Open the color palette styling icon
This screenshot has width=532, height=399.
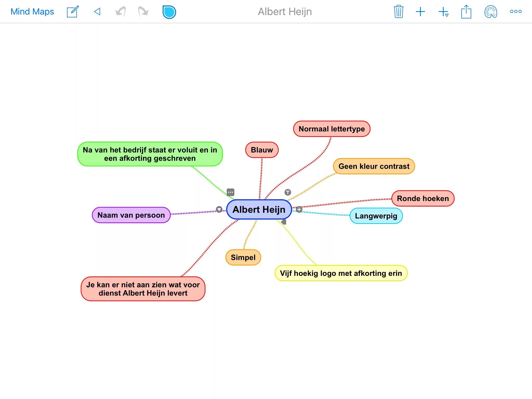coord(490,12)
